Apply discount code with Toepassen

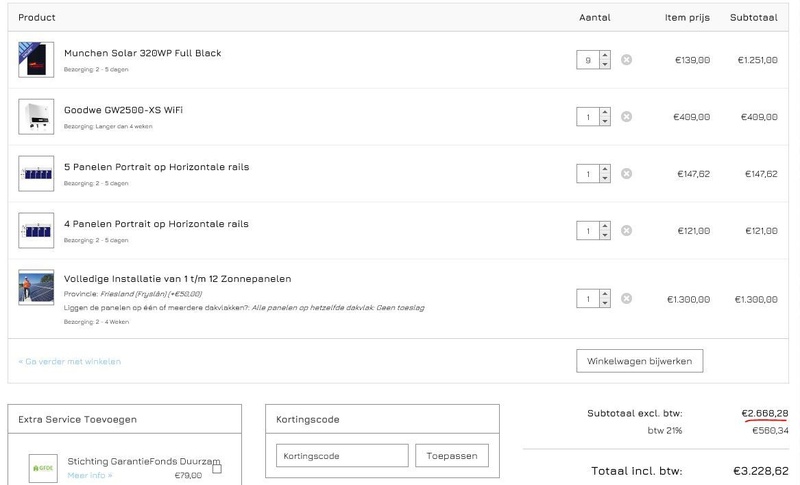tap(451, 456)
